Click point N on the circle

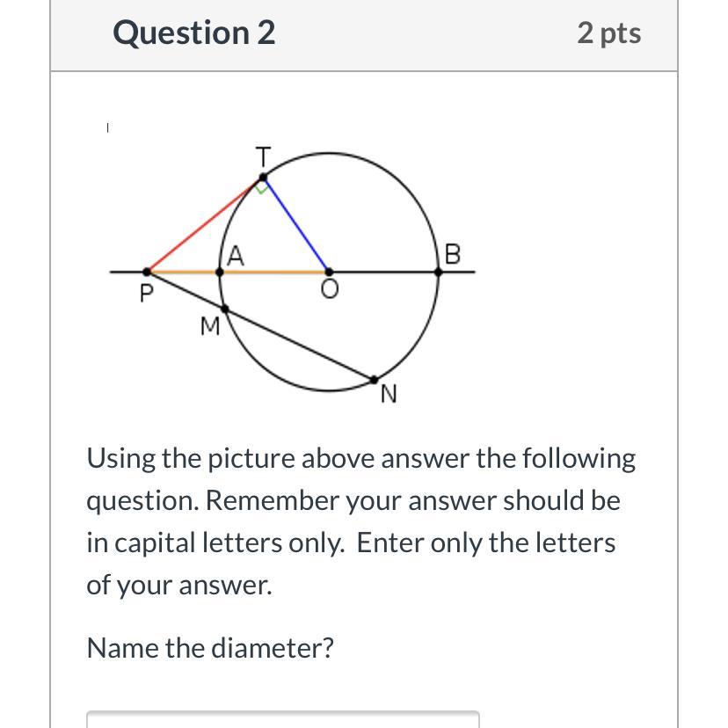coord(375,380)
